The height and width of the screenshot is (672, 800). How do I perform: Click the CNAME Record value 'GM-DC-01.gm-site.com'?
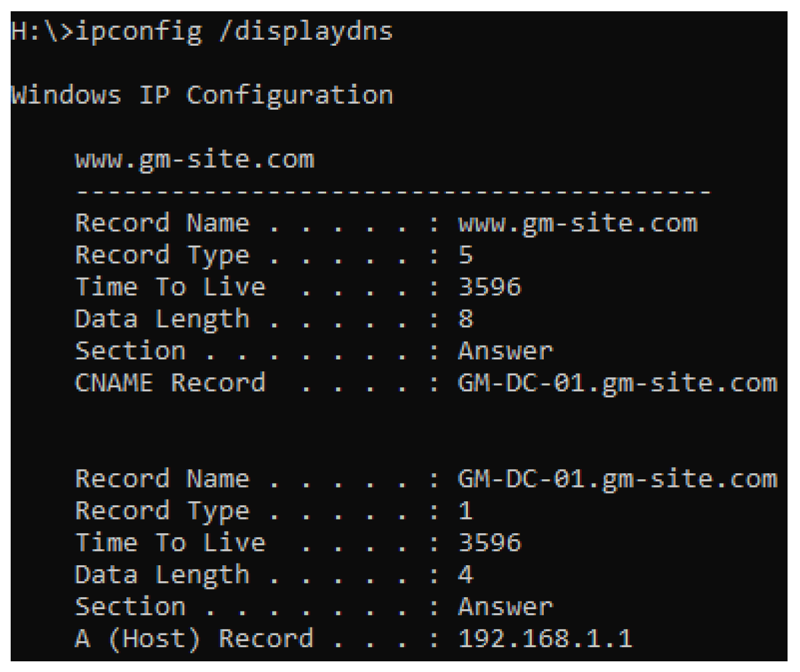point(617,383)
